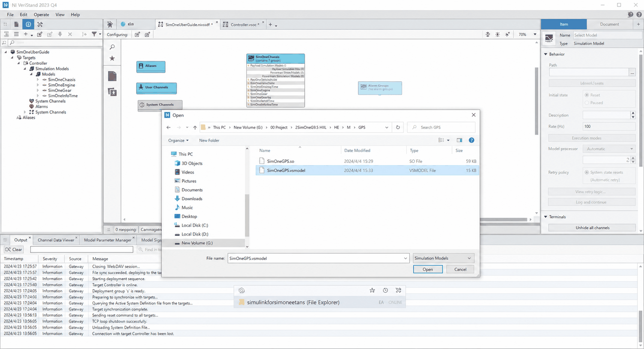644x349 pixels.
Task: Open the document icon in the canvas palette
Action: (112, 76)
